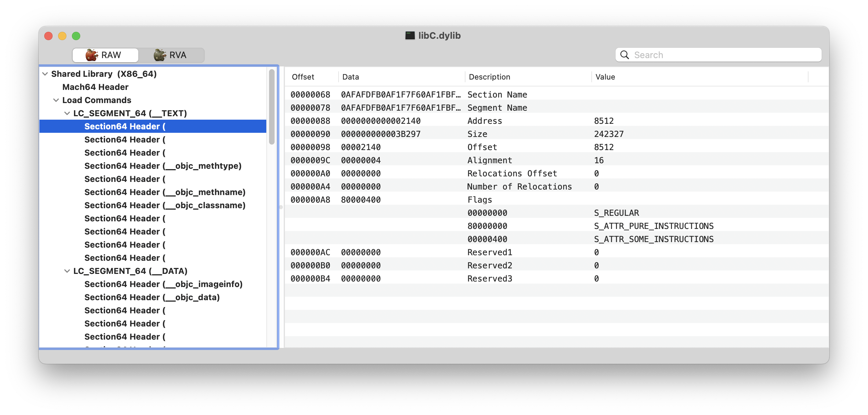The image size is (868, 415).
Task: Collapse LC_SEGMENT_64 (__DATA)
Action: 66,271
